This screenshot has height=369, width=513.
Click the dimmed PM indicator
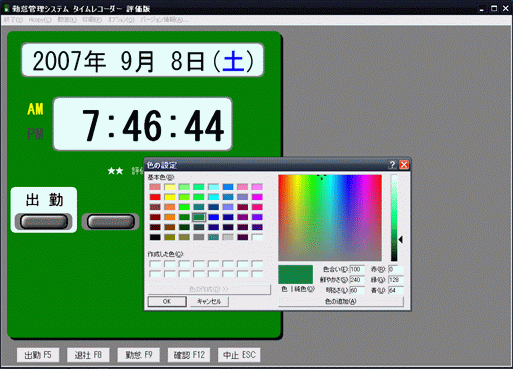pos(35,134)
